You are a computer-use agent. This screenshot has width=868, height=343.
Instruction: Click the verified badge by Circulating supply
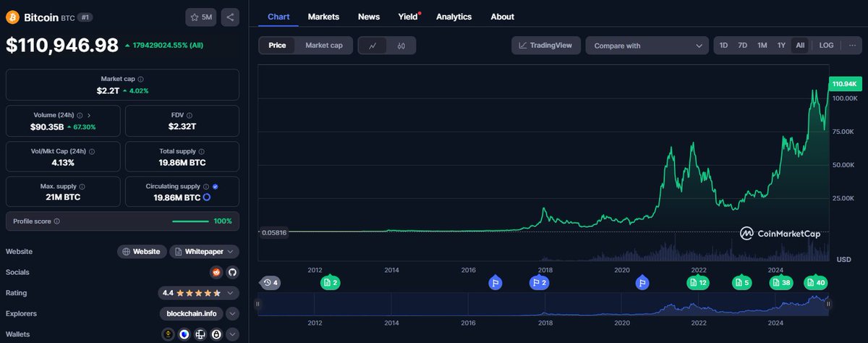point(216,187)
